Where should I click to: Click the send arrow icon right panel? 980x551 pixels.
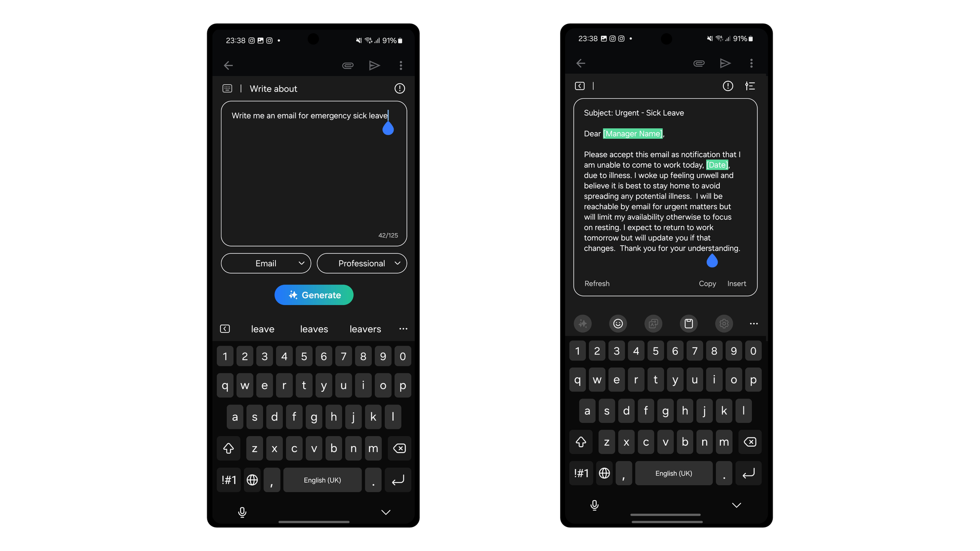[726, 63]
